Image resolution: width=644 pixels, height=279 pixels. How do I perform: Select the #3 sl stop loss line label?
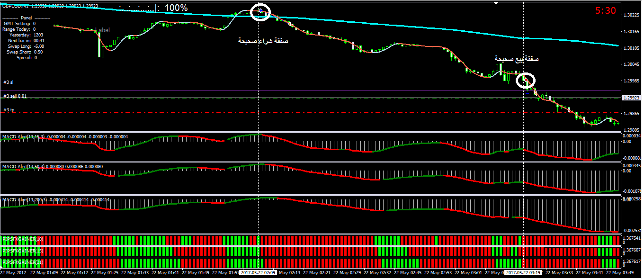(9, 82)
